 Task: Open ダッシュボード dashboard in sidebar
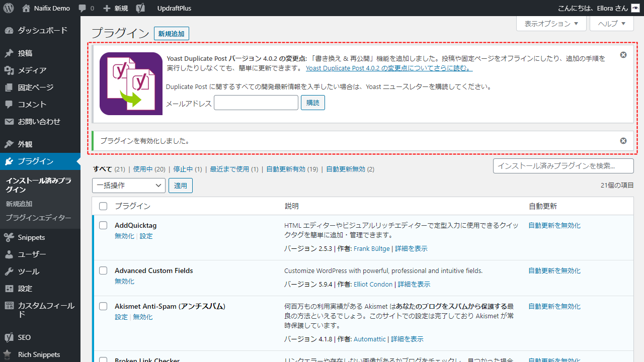40,30
